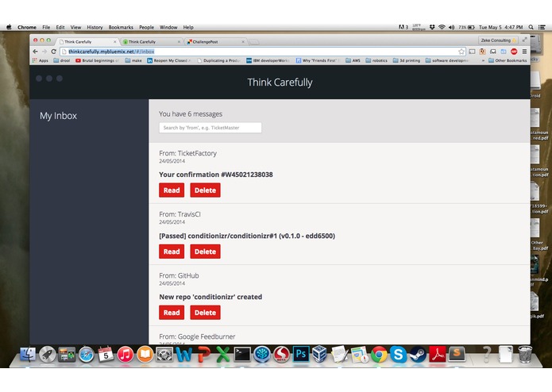Click the Wi-Fi status icon
This screenshot has height=392, width=552.
[x=442, y=27]
